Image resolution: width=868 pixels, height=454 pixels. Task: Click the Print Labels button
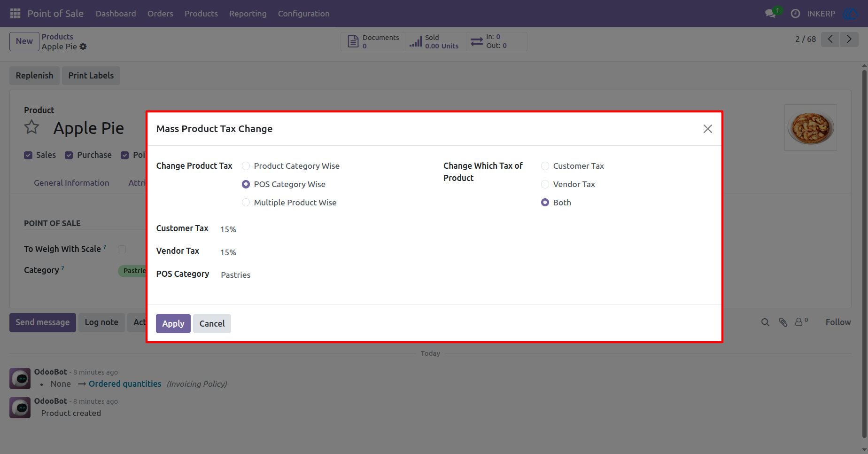(x=91, y=75)
